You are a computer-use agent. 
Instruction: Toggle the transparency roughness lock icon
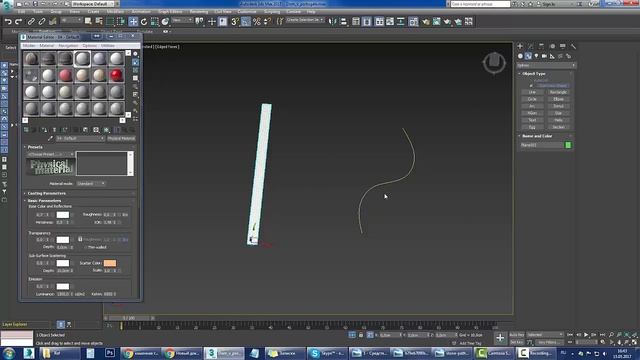[x=80, y=239]
